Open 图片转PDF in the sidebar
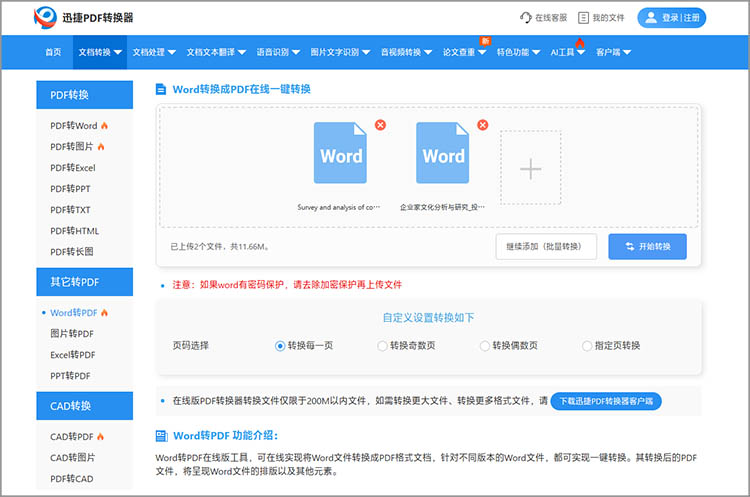 pos(72,334)
